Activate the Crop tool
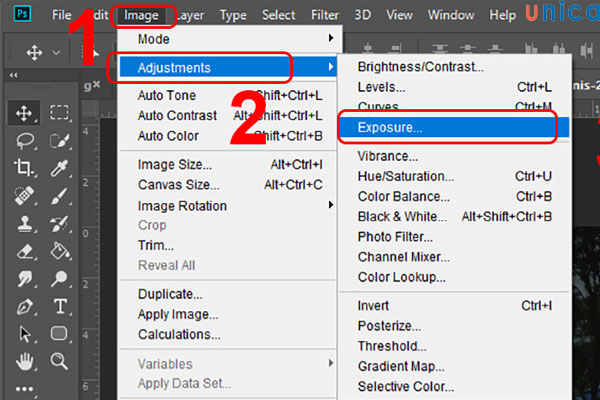This screenshot has width=600, height=400. coord(23,169)
